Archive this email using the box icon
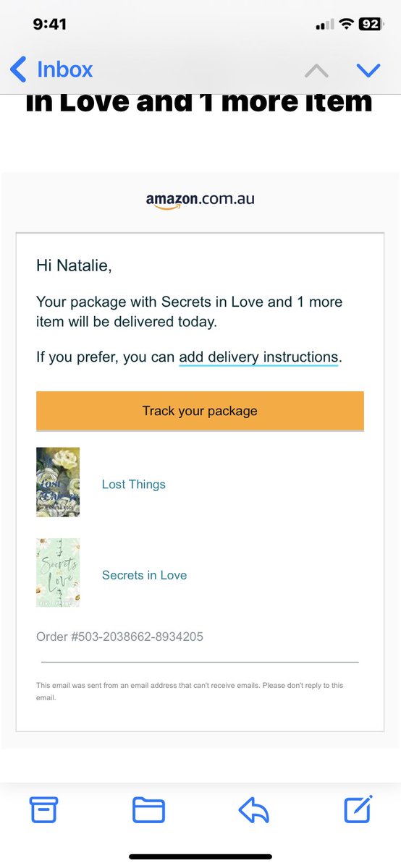This screenshot has width=401, height=868. tap(43, 809)
